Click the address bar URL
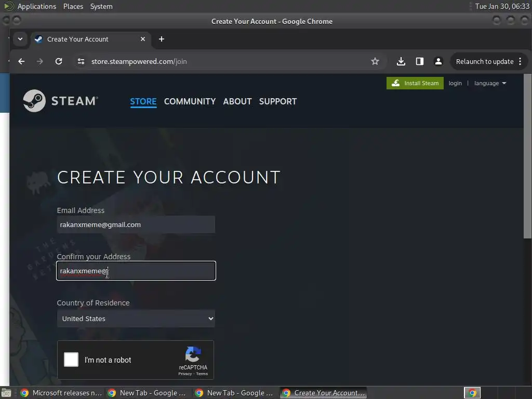 (x=139, y=61)
